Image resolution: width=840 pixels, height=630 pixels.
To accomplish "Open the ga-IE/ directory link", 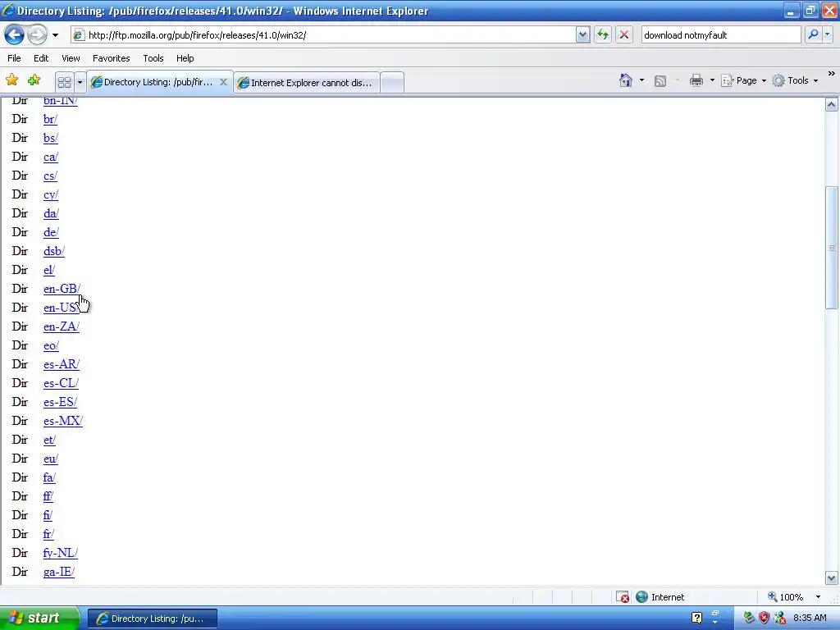I will [59, 572].
